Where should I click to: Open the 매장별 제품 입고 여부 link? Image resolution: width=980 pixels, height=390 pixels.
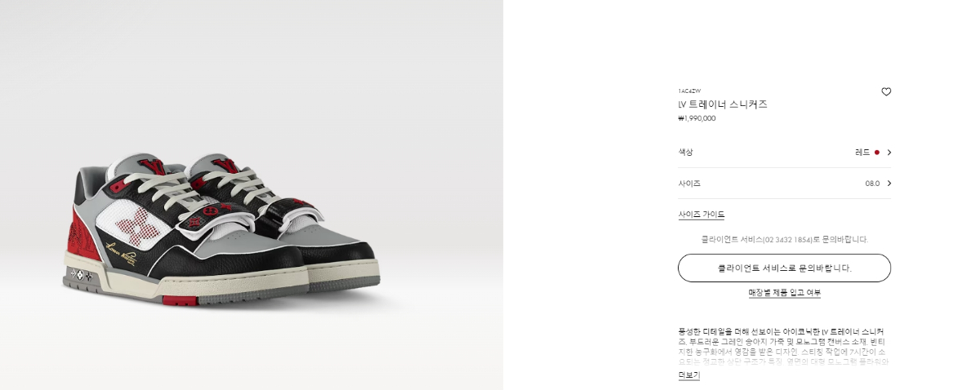[784, 292]
